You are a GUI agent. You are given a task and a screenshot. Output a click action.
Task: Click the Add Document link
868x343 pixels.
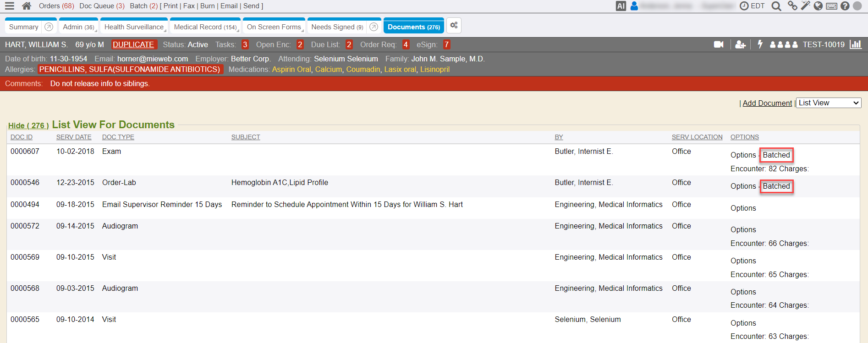767,103
